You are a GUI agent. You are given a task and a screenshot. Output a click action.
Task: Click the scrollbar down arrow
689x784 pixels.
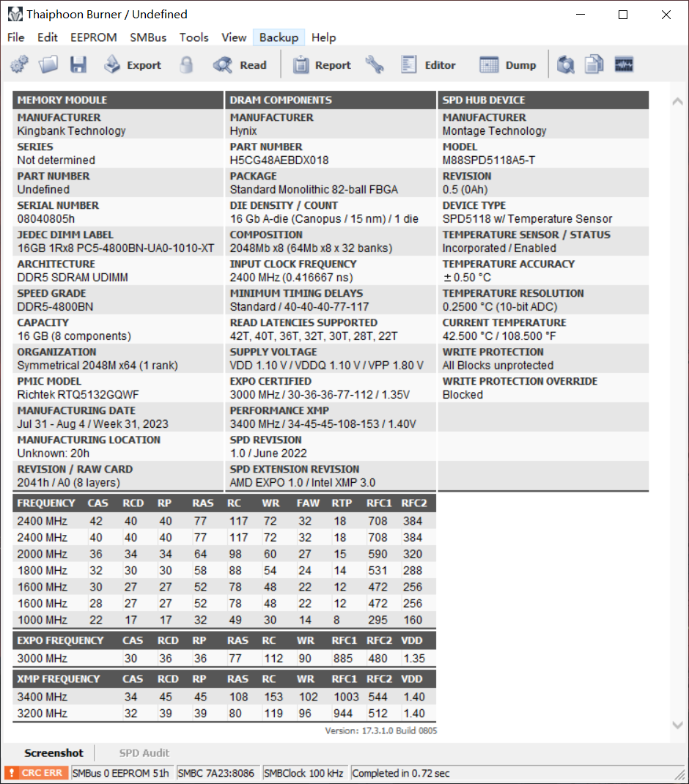coord(677,725)
